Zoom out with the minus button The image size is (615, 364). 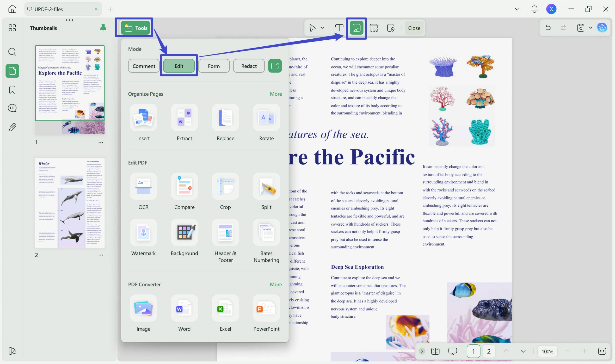(x=568, y=351)
